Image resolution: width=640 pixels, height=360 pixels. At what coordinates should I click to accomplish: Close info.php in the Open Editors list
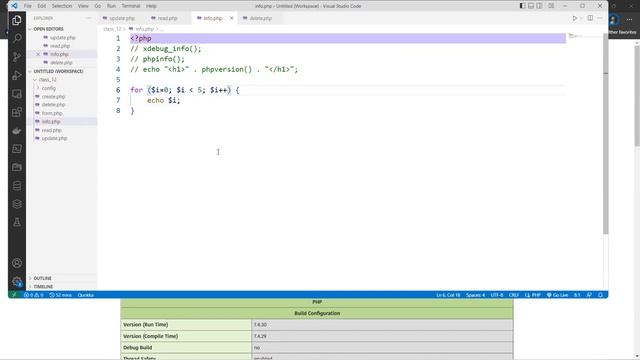coord(38,54)
